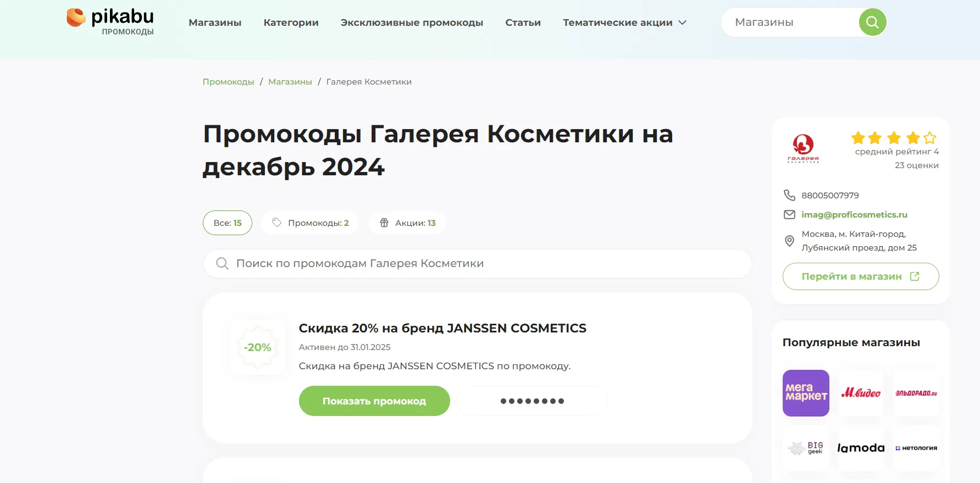Open the М.Видео store tile

pyautogui.click(x=861, y=393)
